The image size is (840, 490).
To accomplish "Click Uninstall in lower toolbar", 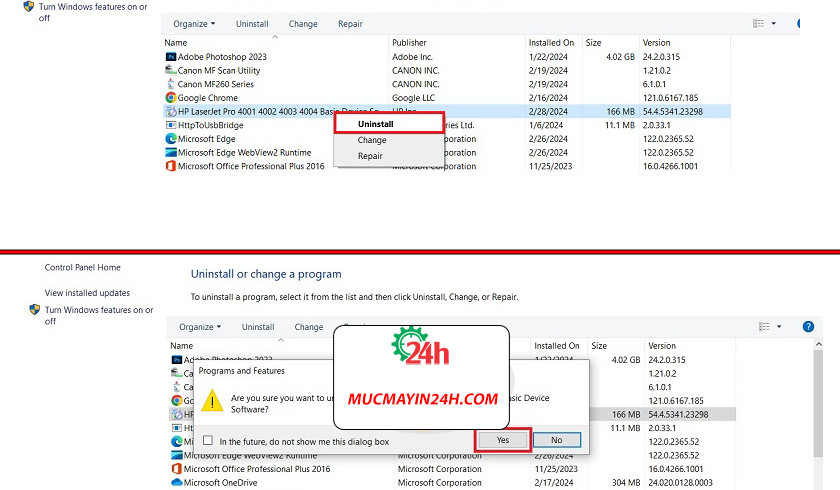I will point(258,327).
